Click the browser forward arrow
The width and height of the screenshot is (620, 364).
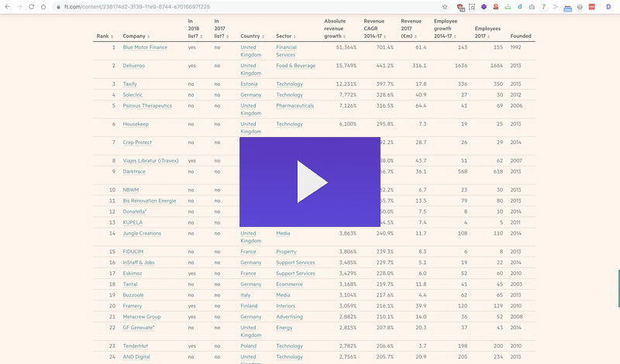19,7
